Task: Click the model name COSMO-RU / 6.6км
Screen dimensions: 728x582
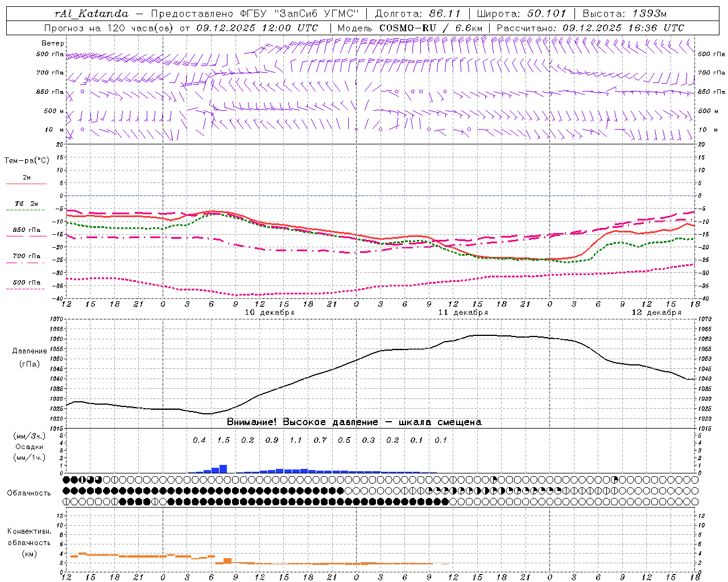Action: 431,28
